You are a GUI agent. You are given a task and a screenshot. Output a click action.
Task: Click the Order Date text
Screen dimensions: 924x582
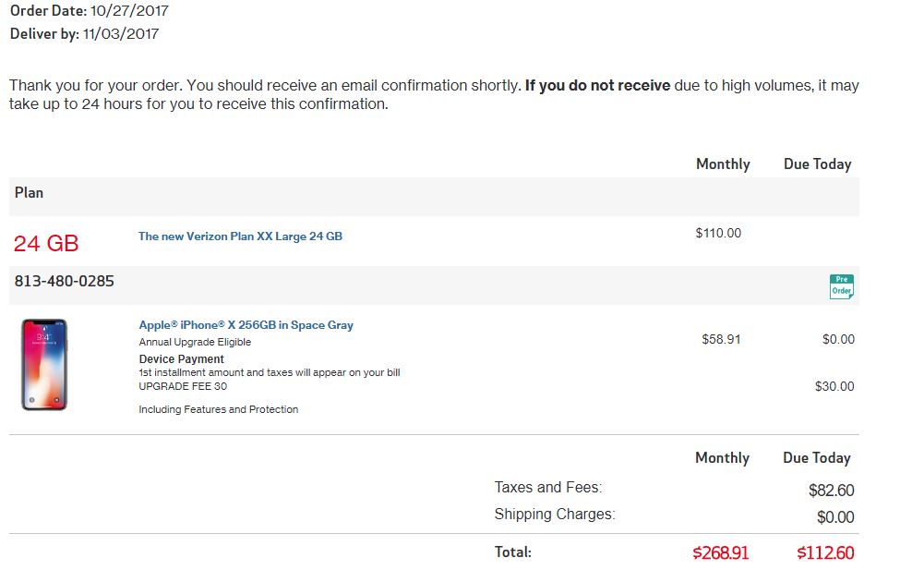point(89,10)
